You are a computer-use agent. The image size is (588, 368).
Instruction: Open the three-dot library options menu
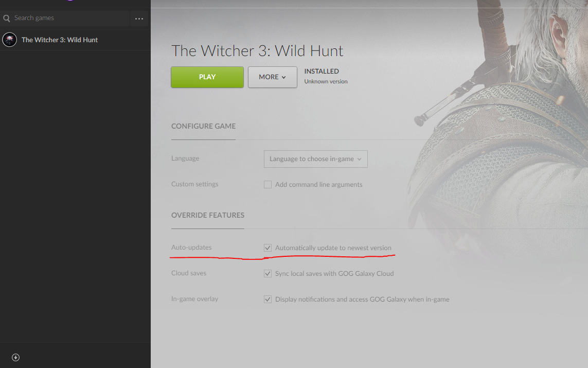(139, 19)
